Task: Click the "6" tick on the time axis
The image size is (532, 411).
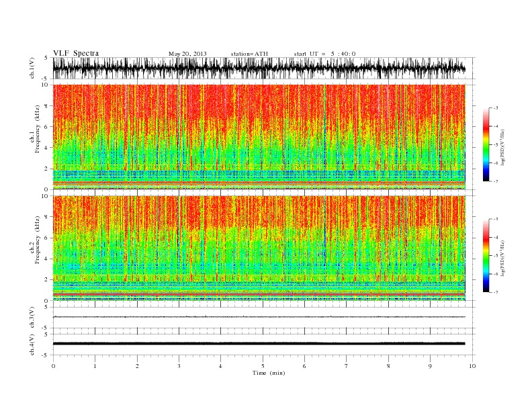Action: click(304, 366)
